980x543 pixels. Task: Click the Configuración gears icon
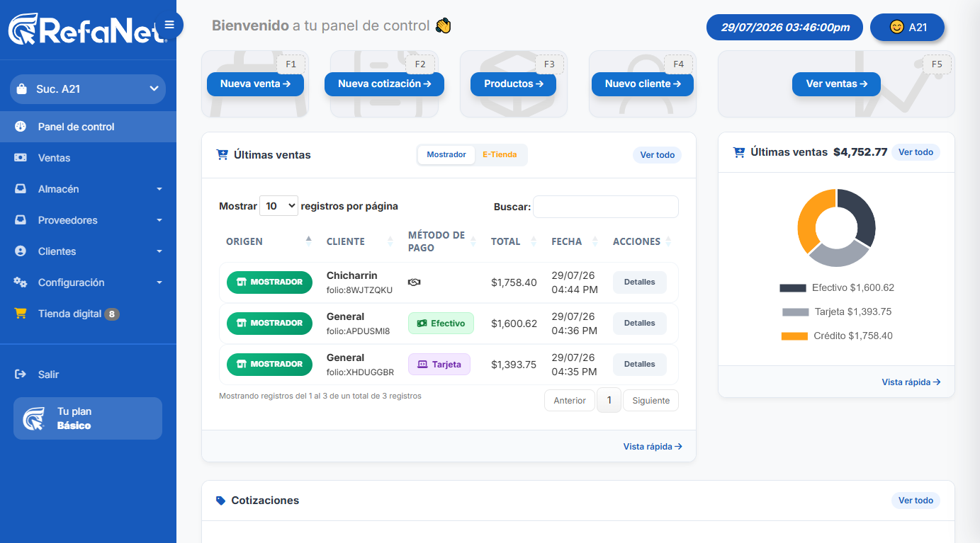21,282
